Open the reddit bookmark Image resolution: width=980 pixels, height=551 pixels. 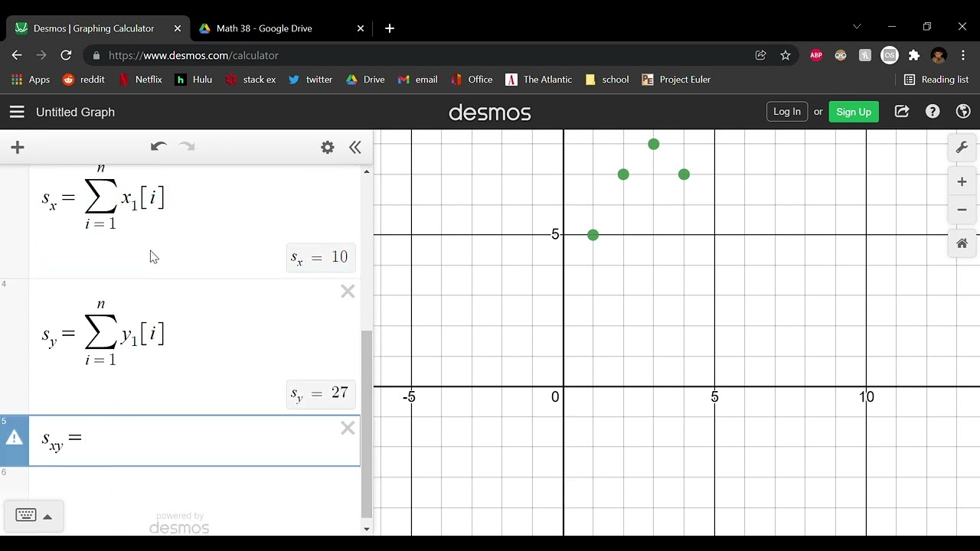83,80
